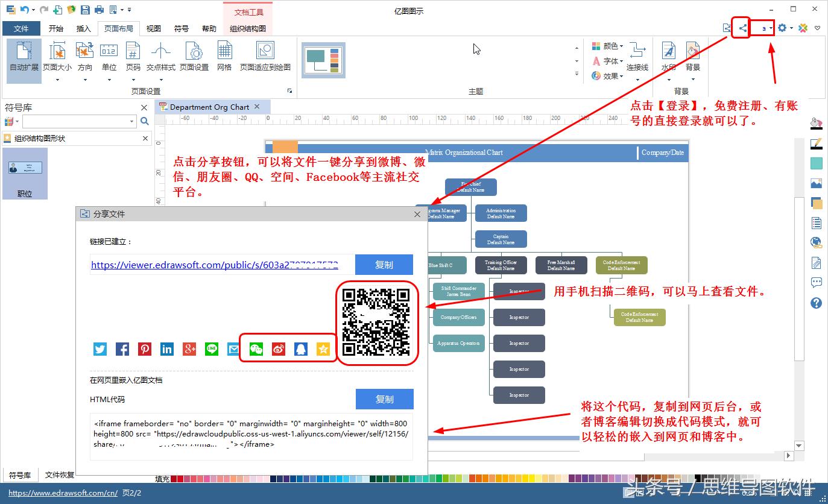The height and width of the screenshot is (504, 828).
Task: Click the Twitter share icon
Action: point(100,348)
